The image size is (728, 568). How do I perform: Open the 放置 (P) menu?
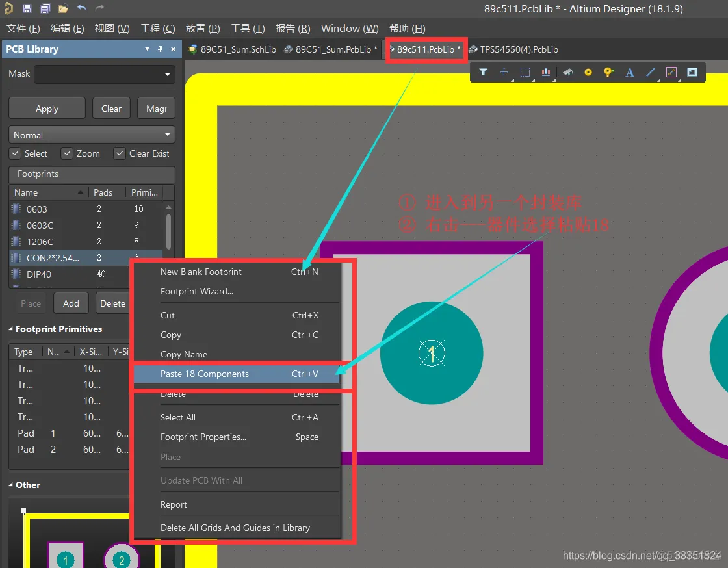(x=203, y=29)
